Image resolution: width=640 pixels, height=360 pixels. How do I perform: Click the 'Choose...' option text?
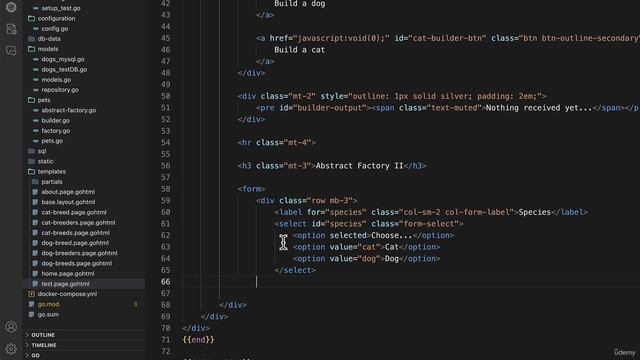click(x=391, y=236)
